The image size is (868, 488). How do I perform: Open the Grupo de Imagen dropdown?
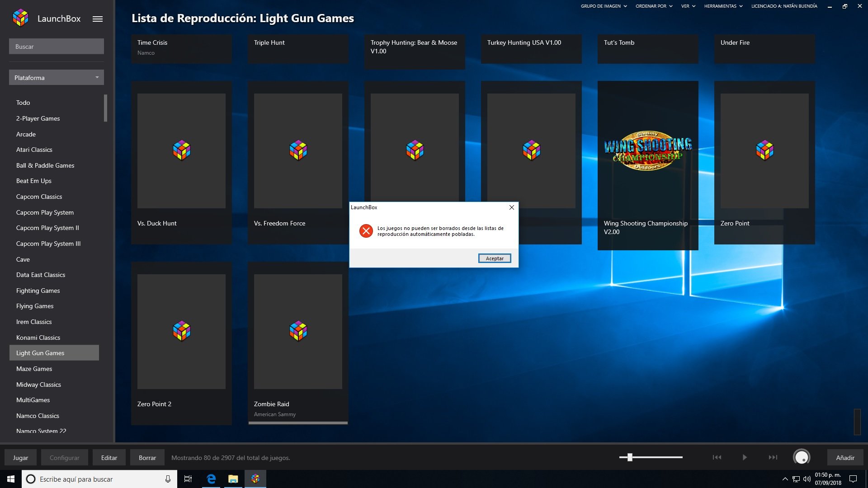604,6
